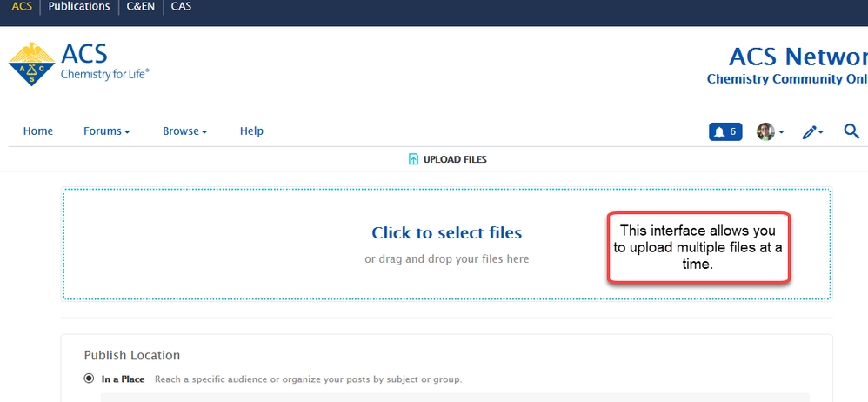Screen dimensions: 868x402
Task: Open the notifications bell showing 6
Action: tap(725, 131)
